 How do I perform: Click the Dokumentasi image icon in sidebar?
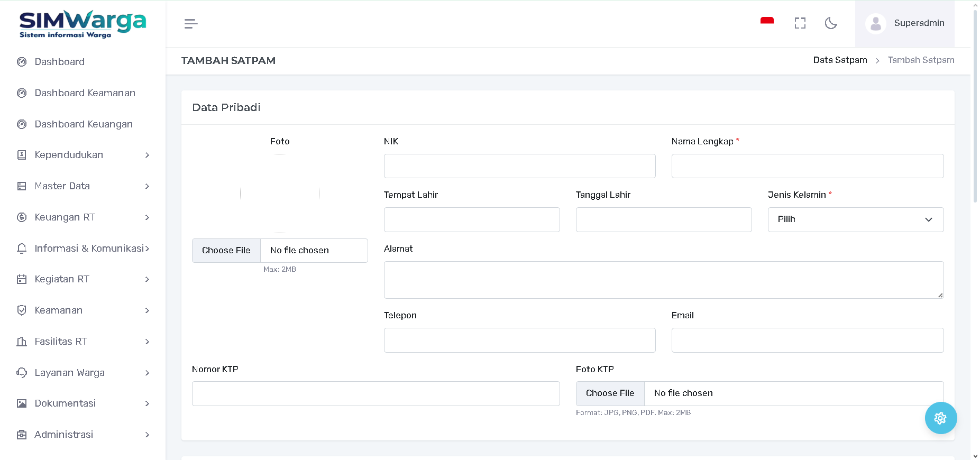[x=22, y=403]
